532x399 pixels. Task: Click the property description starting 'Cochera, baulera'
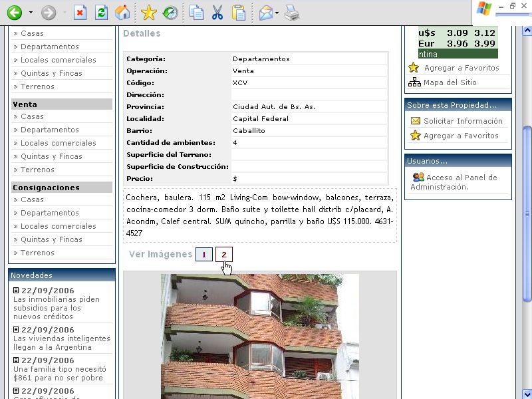[x=259, y=215]
